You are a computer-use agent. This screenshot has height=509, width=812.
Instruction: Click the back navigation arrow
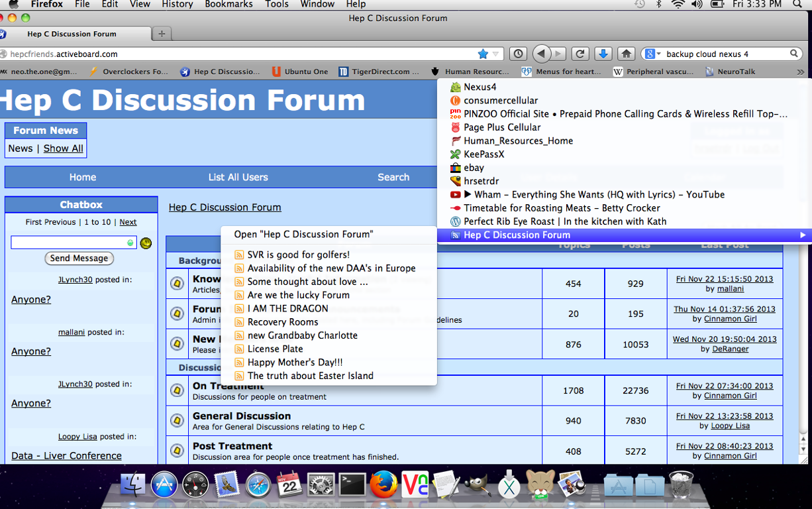542,54
